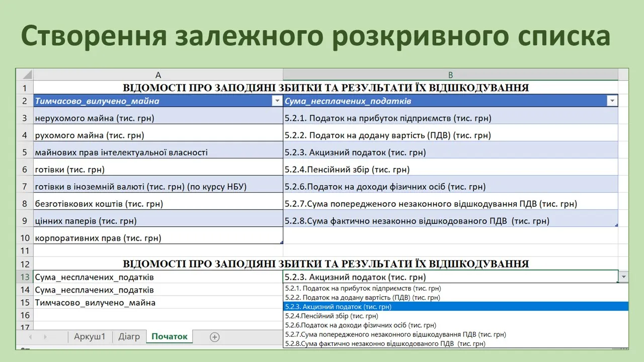This screenshot has height=362, width=644.
Task: Select the Початок sheet tab
Action: 169,337
